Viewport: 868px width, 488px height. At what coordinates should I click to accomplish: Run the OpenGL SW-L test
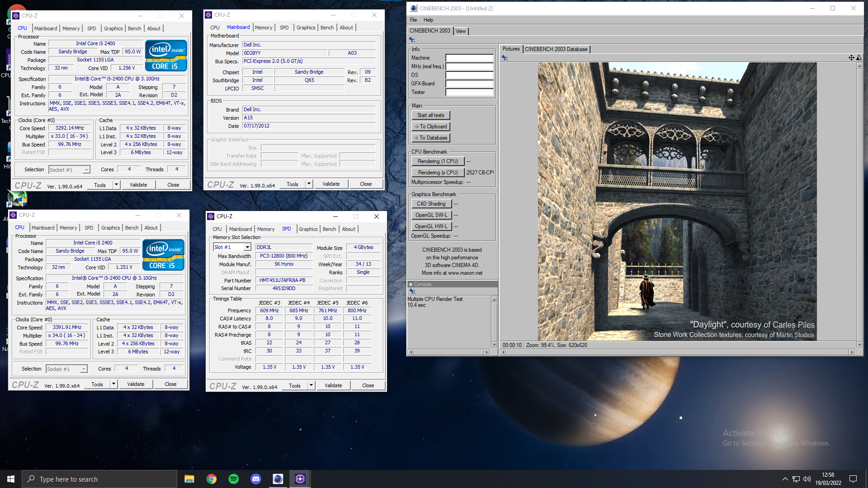(x=431, y=215)
